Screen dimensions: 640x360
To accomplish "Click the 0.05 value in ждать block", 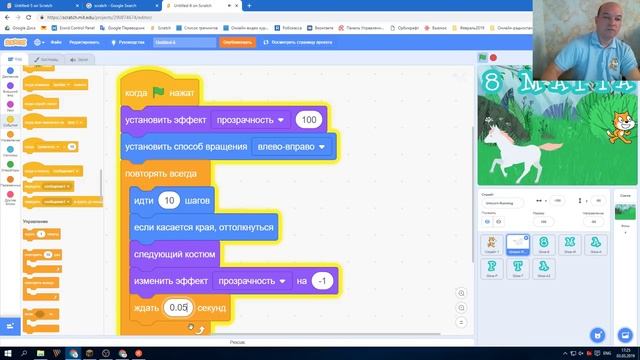I will 178,308.
